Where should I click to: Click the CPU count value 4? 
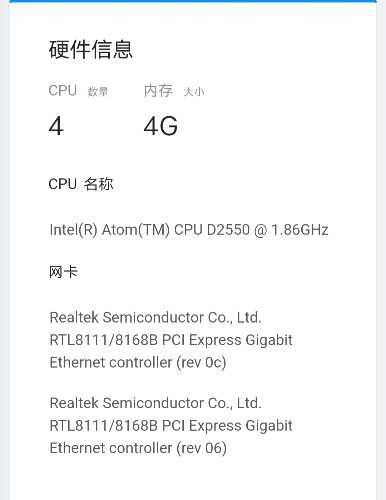tap(56, 126)
